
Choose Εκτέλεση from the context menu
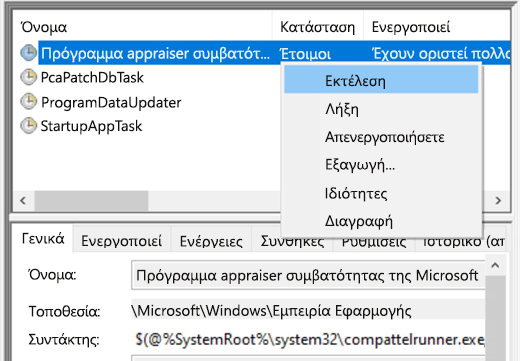pos(381,80)
